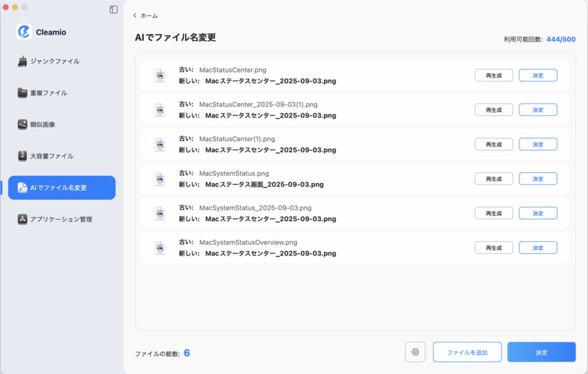Click 再生成 for MacStatusCenter_2025-09-03(1).png
The height and width of the screenshot is (374, 588).
click(493, 110)
